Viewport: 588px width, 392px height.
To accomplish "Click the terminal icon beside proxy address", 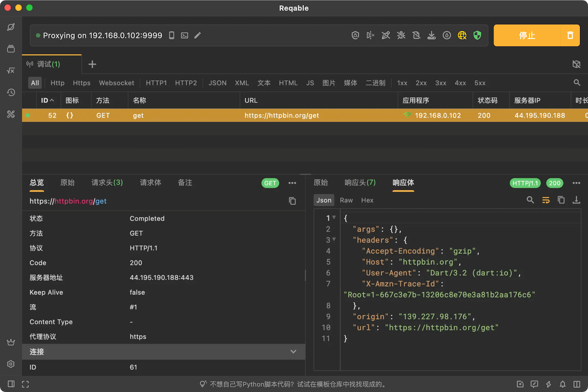I will (x=185, y=35).
